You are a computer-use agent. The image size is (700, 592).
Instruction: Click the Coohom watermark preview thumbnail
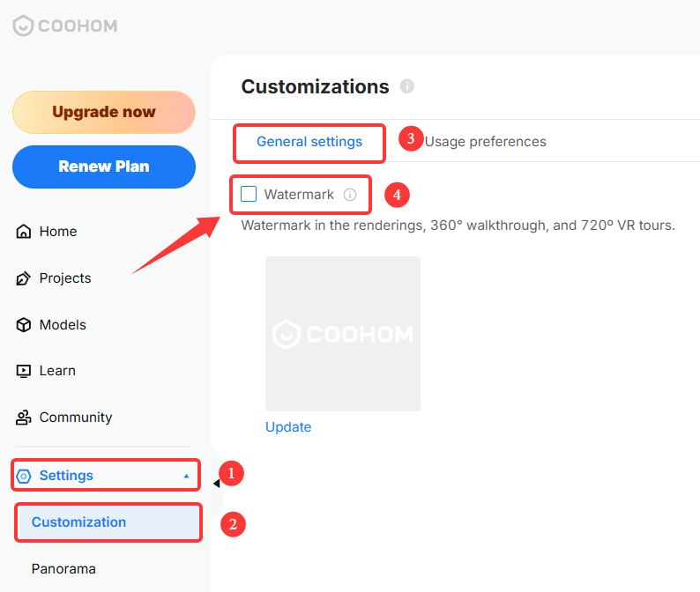[x=343, y=334]
